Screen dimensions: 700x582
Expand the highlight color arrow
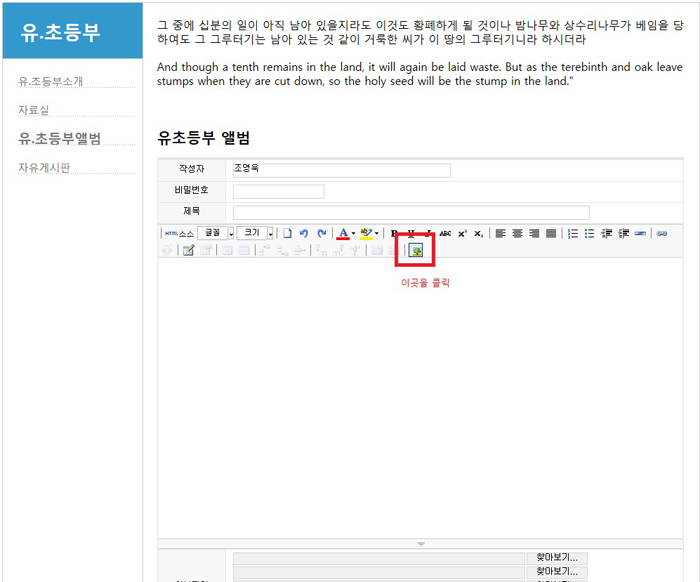click(376, 233)
